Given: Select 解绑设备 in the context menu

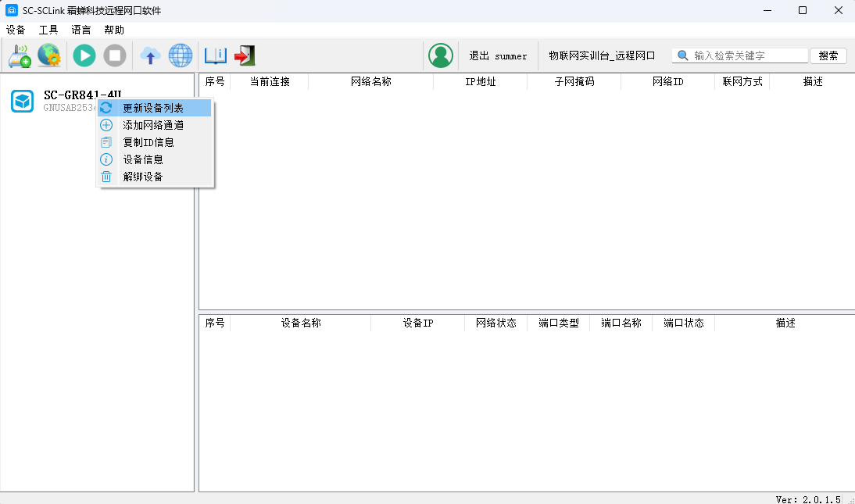Looking at the screenshot, I should tap(143, 177).
